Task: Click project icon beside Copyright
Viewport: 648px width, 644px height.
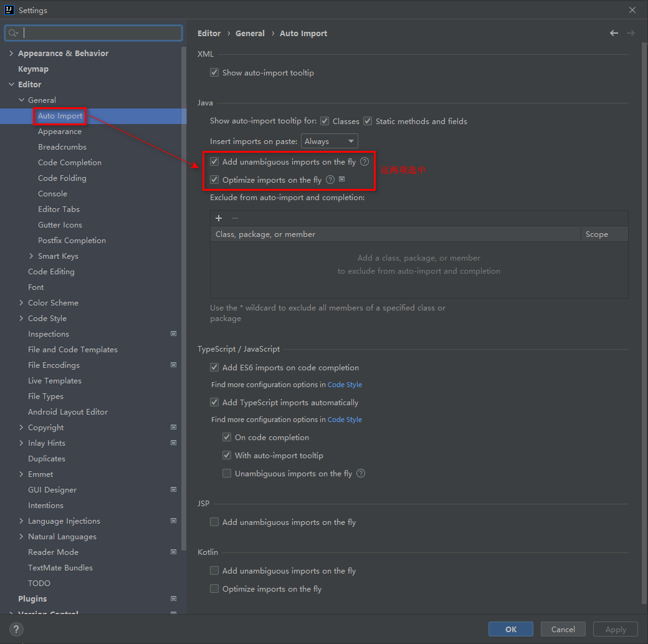Action: [x=174, y=427]
